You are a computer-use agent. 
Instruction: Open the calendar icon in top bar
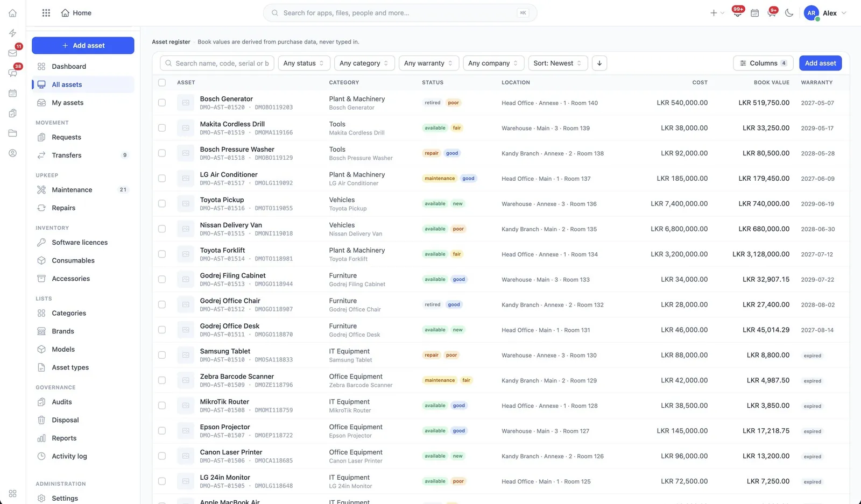coord(754,13)
